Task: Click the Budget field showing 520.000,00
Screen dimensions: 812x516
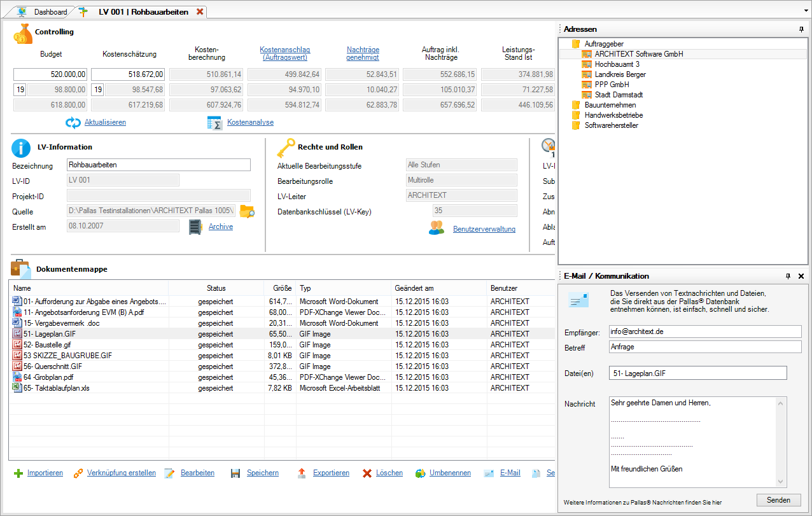Action: (x=51, y=74)
